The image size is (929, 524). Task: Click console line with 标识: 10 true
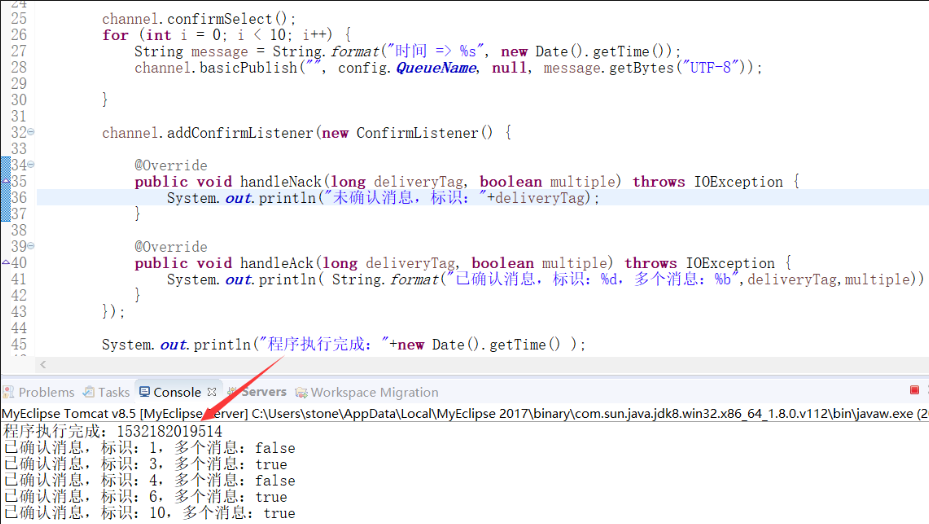[x=149, y=513]
